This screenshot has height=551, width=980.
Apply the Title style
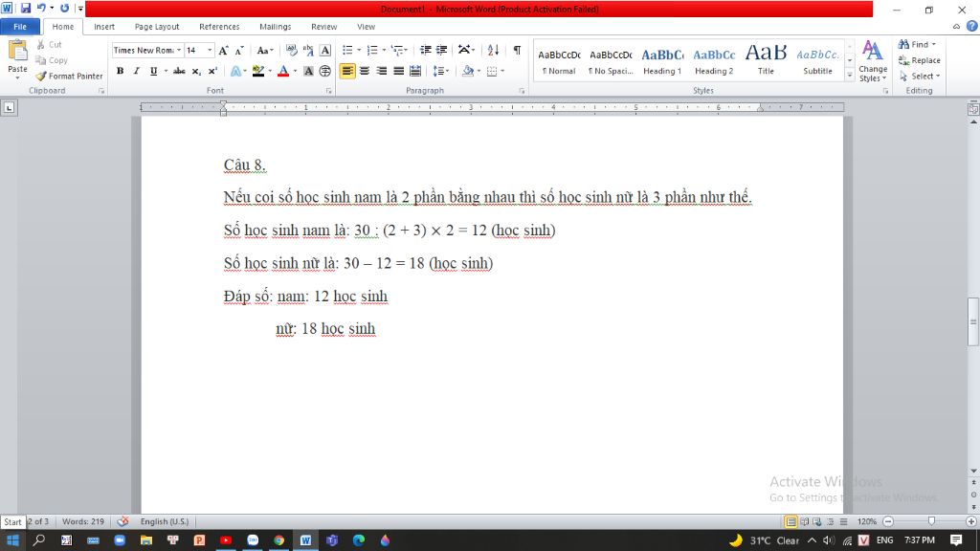(x=766, y=61)
